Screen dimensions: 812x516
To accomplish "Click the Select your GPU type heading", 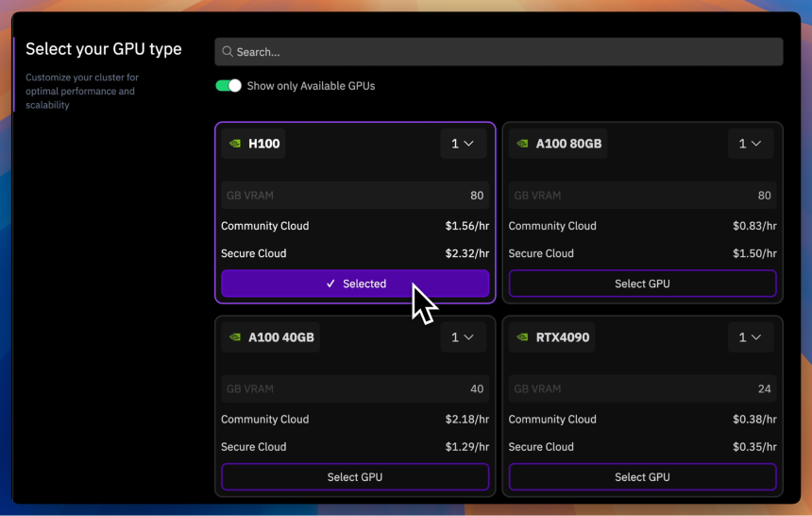I will coord(104,49).
